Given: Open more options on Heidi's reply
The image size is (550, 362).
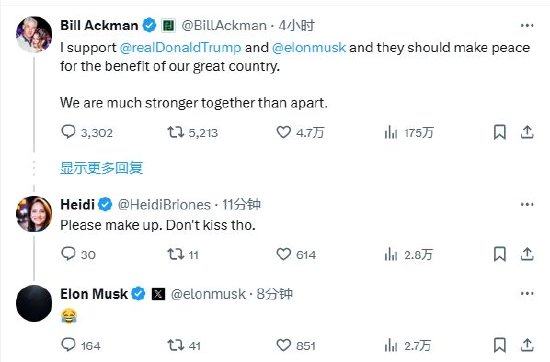Looking at the screenshot, I should point(527,205).
